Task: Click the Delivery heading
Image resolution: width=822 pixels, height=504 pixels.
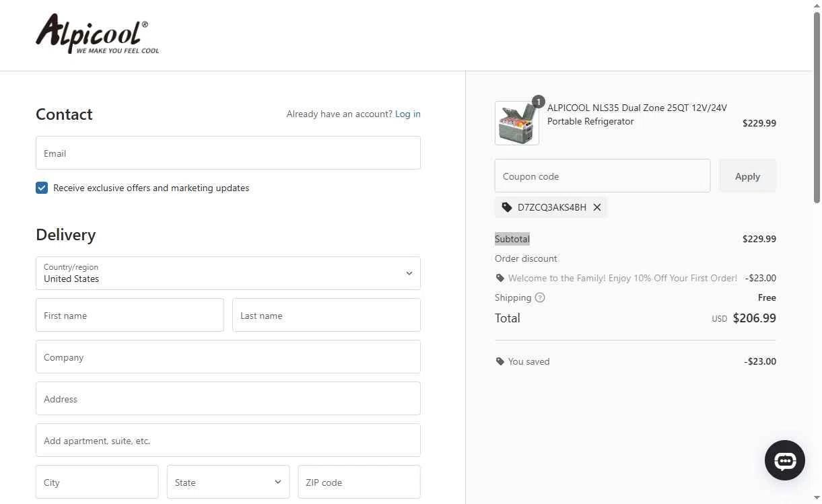Action: point(66,235)
